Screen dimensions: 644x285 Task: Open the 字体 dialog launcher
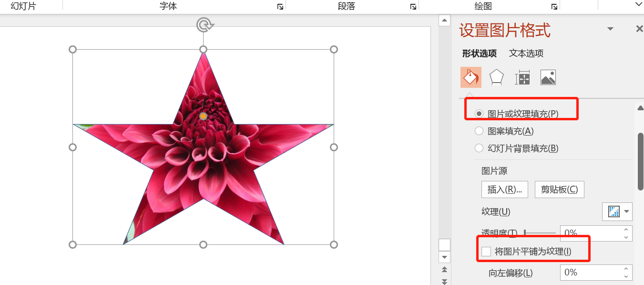(x=280, y=7)
